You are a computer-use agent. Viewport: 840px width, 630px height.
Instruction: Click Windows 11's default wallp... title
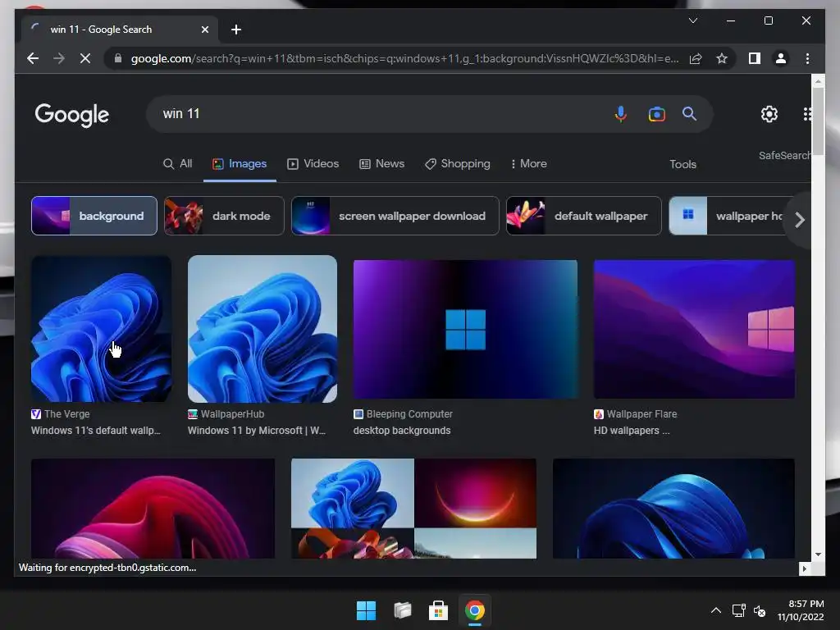pyautogui.click(x=96, y=431)
